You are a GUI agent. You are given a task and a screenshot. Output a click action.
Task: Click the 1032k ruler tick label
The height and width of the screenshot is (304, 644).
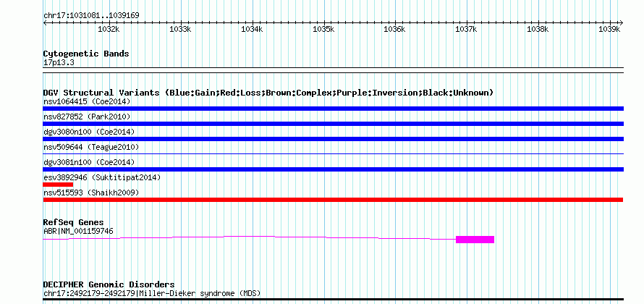coord(109,29)
